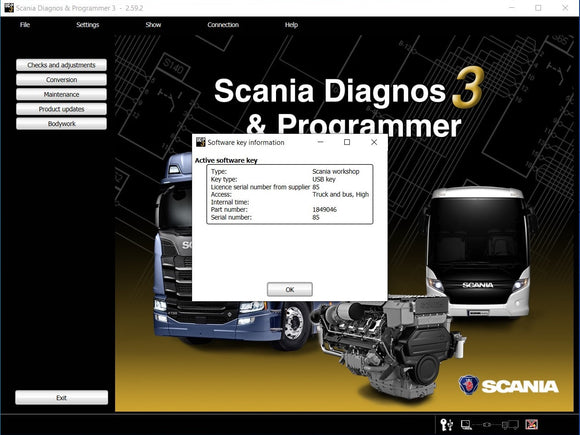Screen dimensions: 580x435
Task: Click the 'Access:' label
Action: pyautogui.click(x=221, y=194)
